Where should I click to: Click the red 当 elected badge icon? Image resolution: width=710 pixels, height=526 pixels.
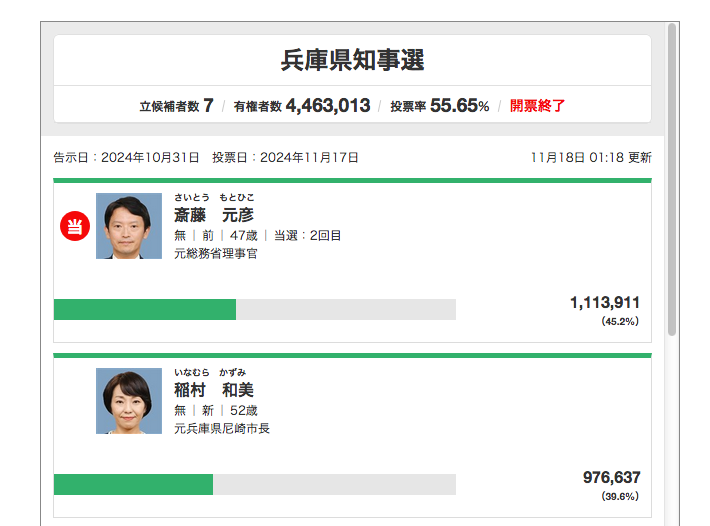point(75,226)
